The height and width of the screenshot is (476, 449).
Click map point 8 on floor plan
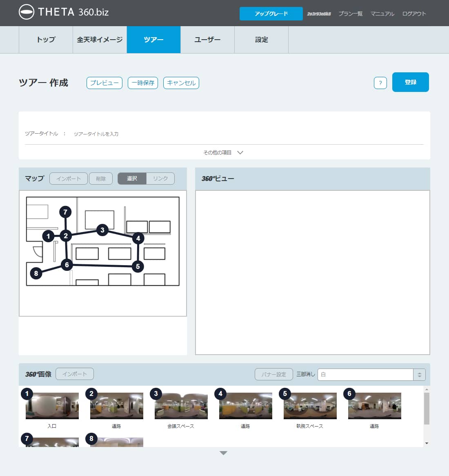[36, 273]
